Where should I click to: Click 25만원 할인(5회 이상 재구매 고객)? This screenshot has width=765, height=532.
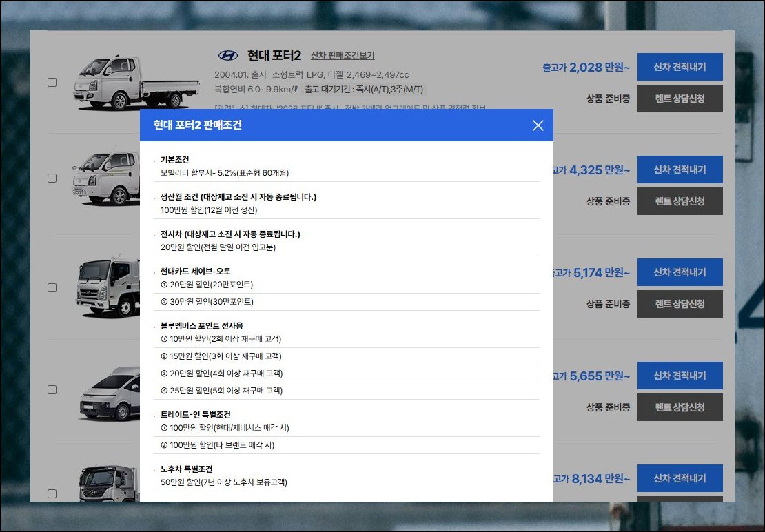tap(221, 391)
